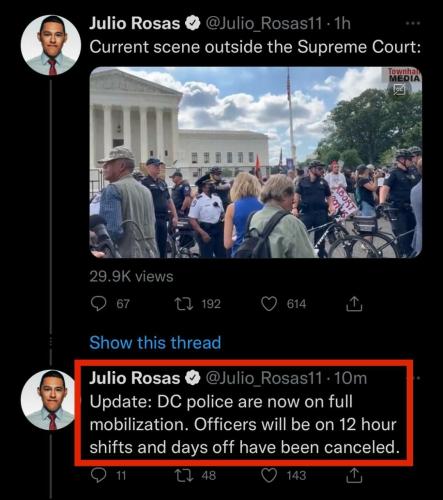Open Julio Rosas profile picture on top tweet
The width and height of the screenshot is (443, 500).
[x=51, y=45]
